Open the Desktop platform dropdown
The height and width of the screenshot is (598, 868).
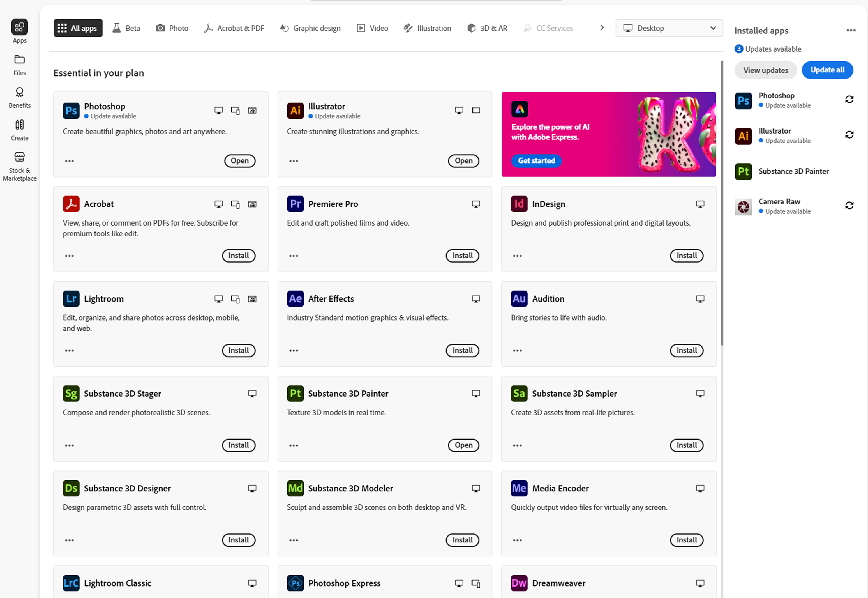click(x=669, y=28)
